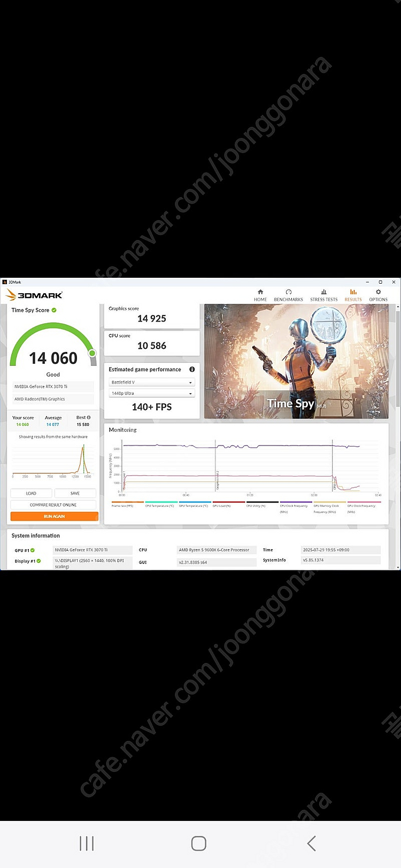Select the RESULTS tab

[x=353, y=295]
